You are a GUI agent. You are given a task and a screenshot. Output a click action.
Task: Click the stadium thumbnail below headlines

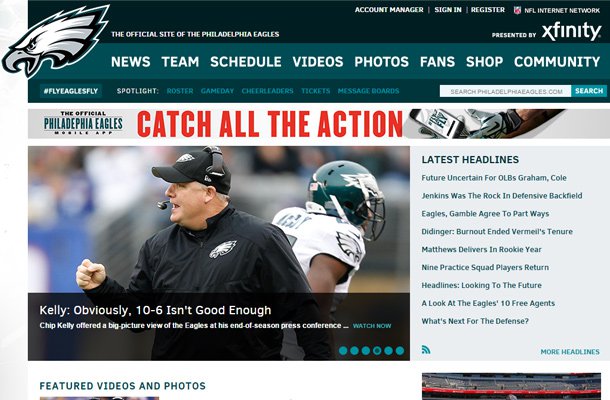click(x=511, y=386)
